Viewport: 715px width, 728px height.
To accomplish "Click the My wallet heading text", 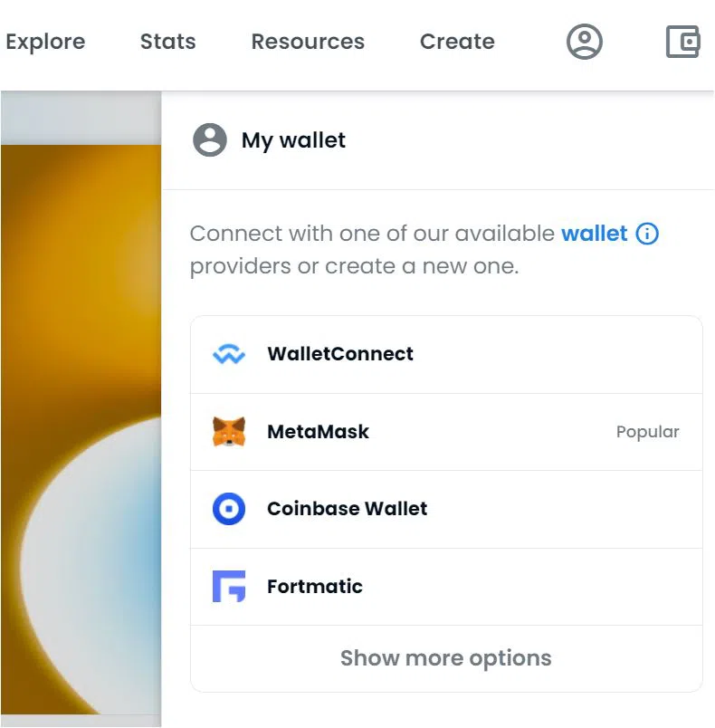I will (x=293, y=140).
